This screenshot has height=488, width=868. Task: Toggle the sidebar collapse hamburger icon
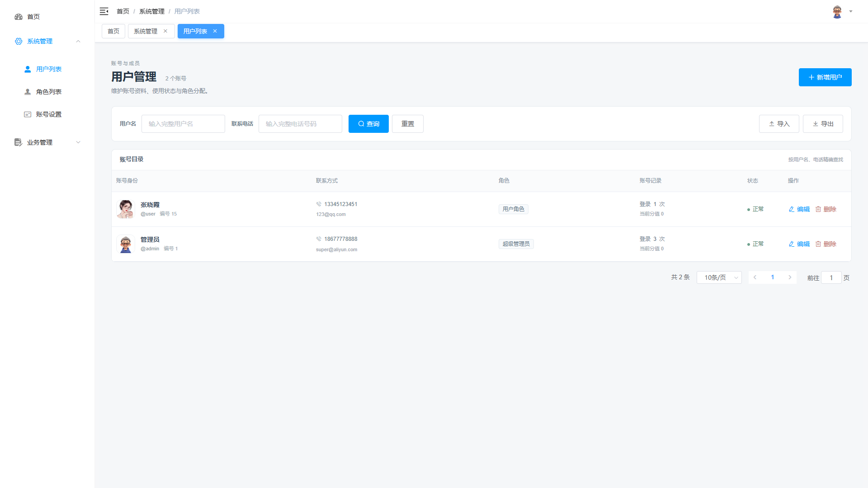tap(104, 11)
